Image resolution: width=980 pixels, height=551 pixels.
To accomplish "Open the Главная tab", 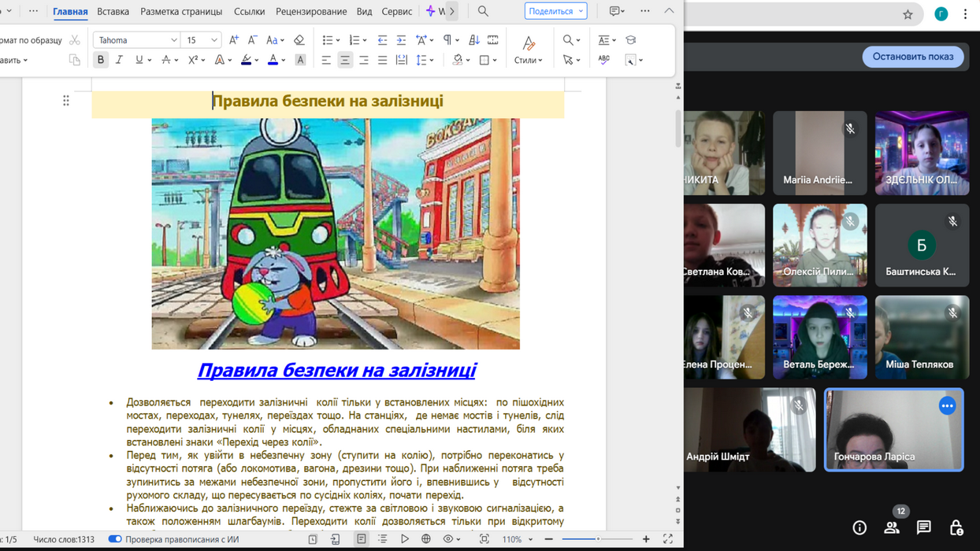I will (x=70, y=12).
